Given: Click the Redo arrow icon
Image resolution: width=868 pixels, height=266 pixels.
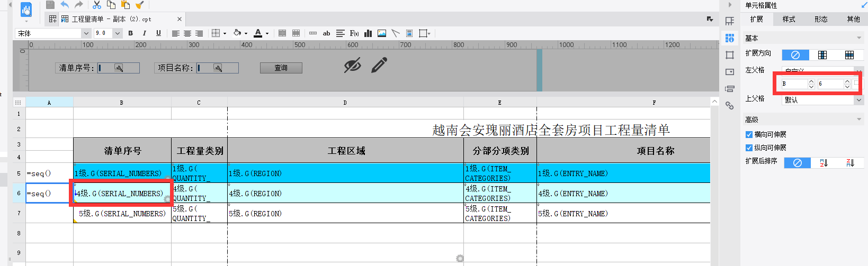Looking at the screenshot, I should tap(79, 5).
